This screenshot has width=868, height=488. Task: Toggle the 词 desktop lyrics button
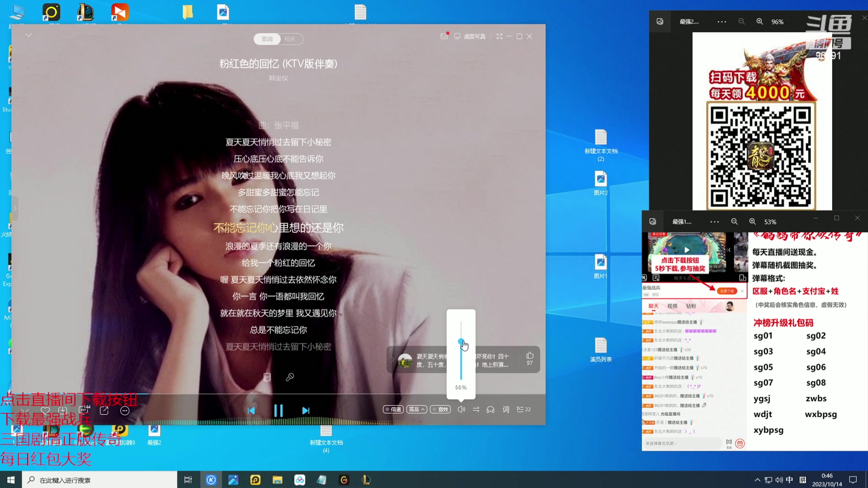506,409
